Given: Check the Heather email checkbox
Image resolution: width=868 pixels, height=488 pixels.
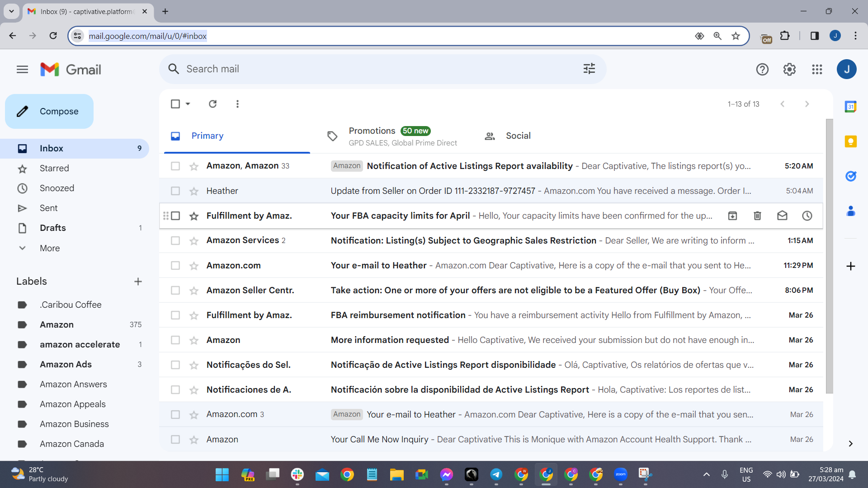Looking at the screenshot, I should point(175,191).
